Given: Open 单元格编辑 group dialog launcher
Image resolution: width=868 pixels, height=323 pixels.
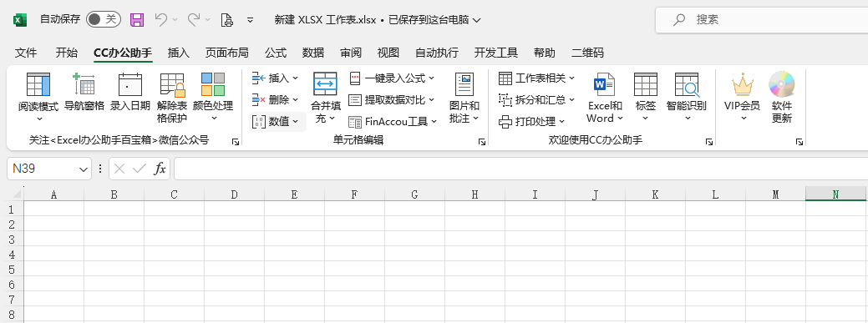Looking at the screenshot, I should (481, 142).
